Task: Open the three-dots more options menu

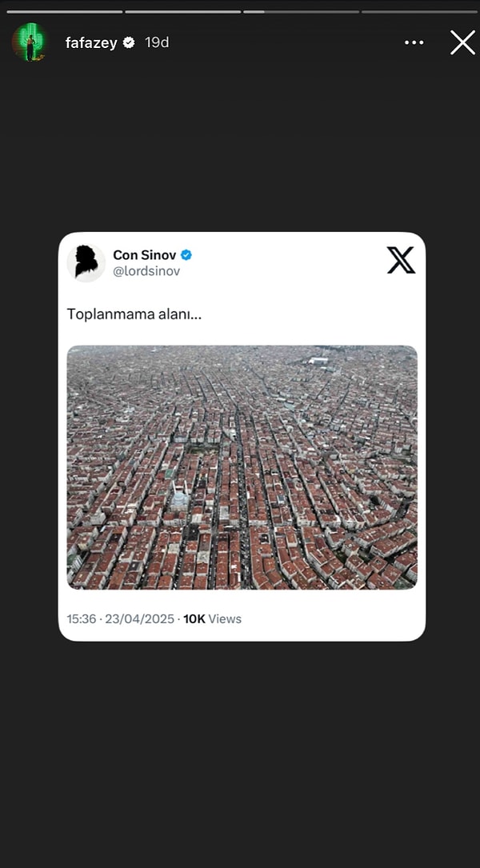Action: [x=414, y=42]
